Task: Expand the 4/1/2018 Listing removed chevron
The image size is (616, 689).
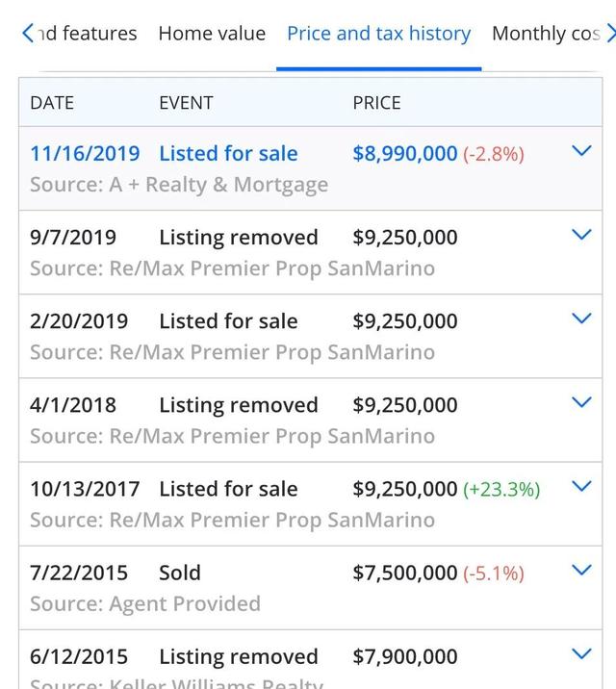Action: point(581,402)
